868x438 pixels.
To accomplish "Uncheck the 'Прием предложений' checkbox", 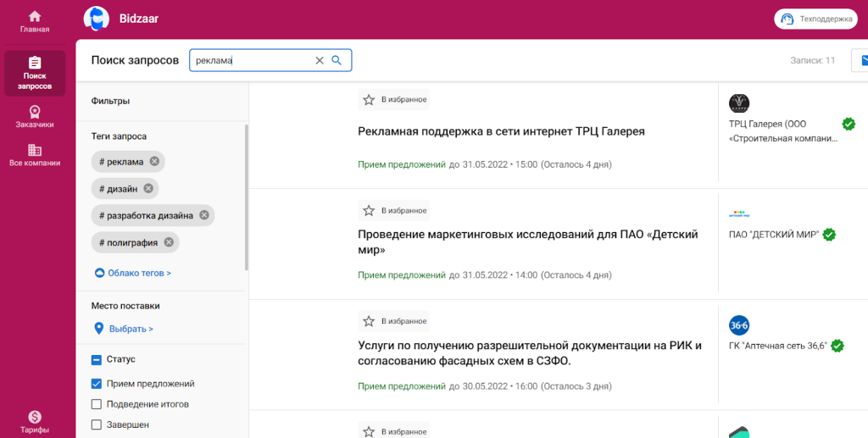I will [x=97, y=384].
